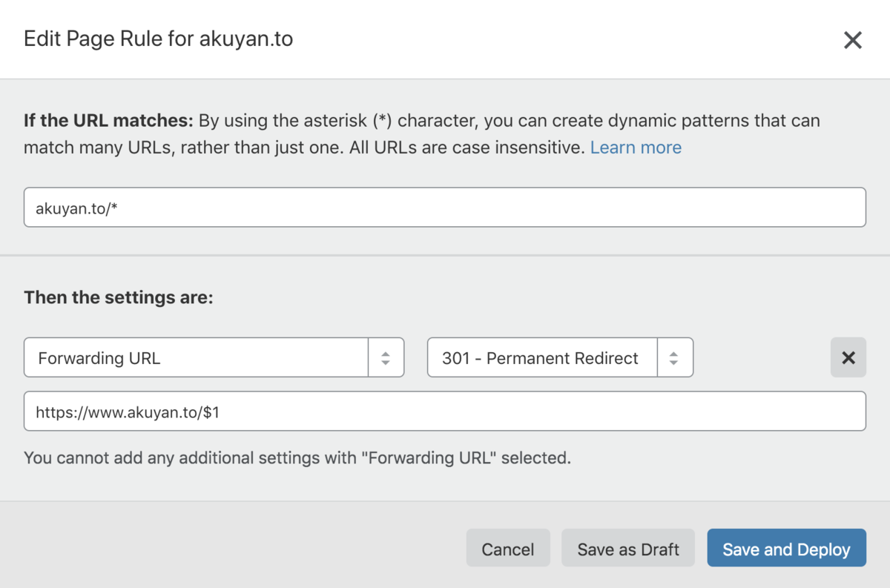Open the 301 - Permanent Redirect dropdown
The width and height of the screenshot is (890, 588).
pos(560,357)
